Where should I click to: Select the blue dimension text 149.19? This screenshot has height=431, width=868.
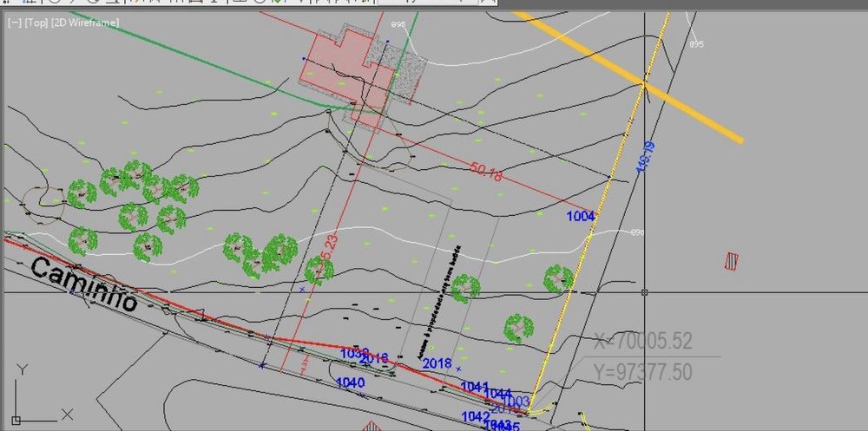(646, 157)
